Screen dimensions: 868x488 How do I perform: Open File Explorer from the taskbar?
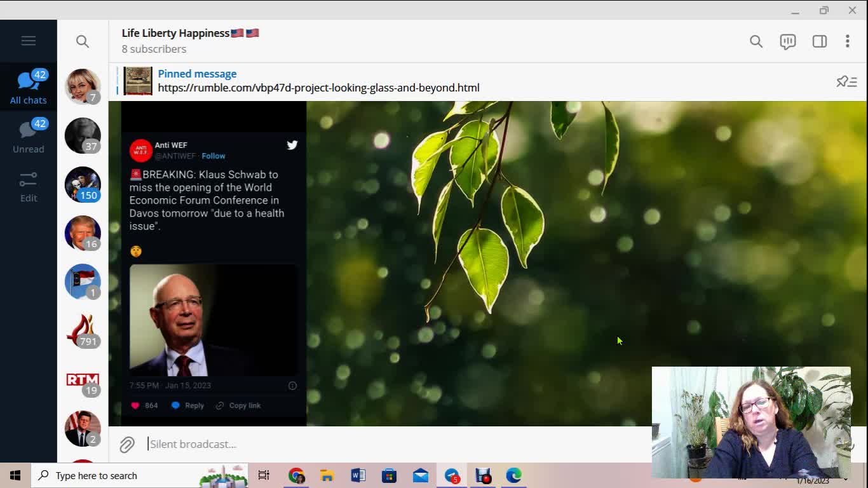tap(327, 475)
